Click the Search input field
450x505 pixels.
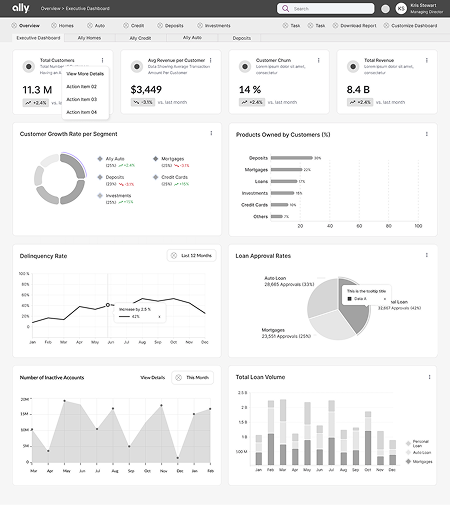click(x=326, y=9)
